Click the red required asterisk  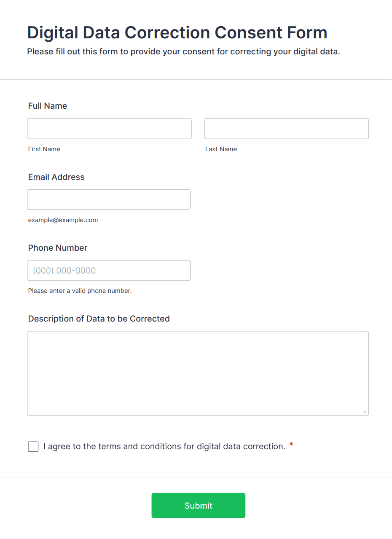point(291,445)
